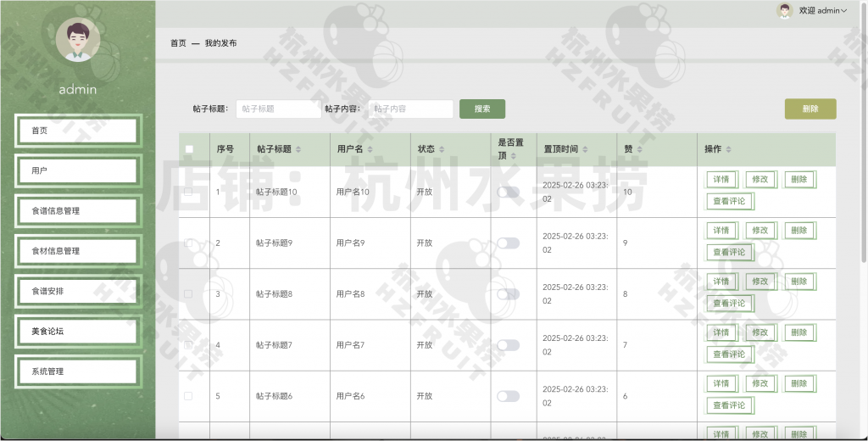Tick the select-all checkbox in table header

point(189,149)
